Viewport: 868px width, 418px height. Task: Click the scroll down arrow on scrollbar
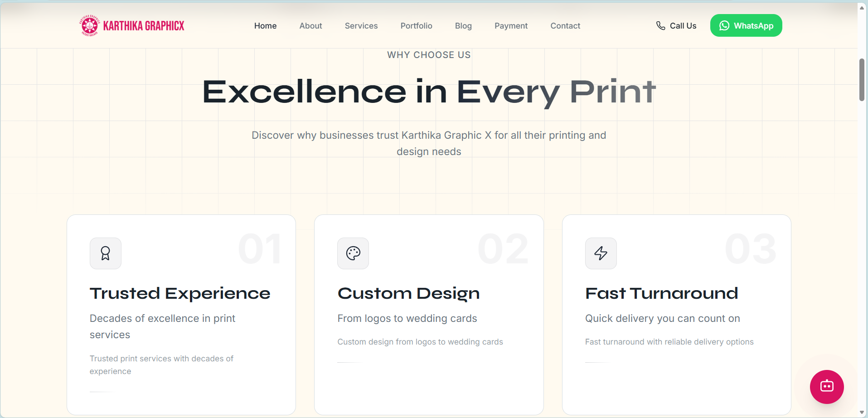[x=862, y=412]
